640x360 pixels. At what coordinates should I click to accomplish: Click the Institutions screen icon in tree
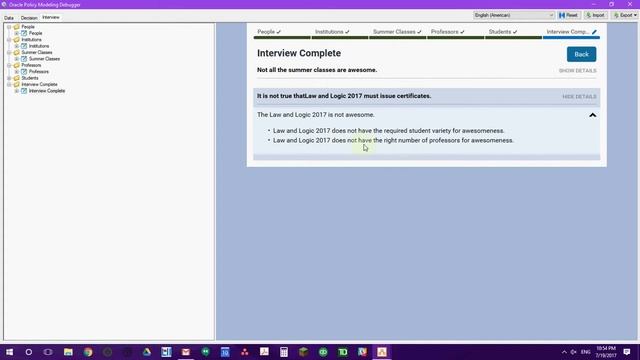24,46
